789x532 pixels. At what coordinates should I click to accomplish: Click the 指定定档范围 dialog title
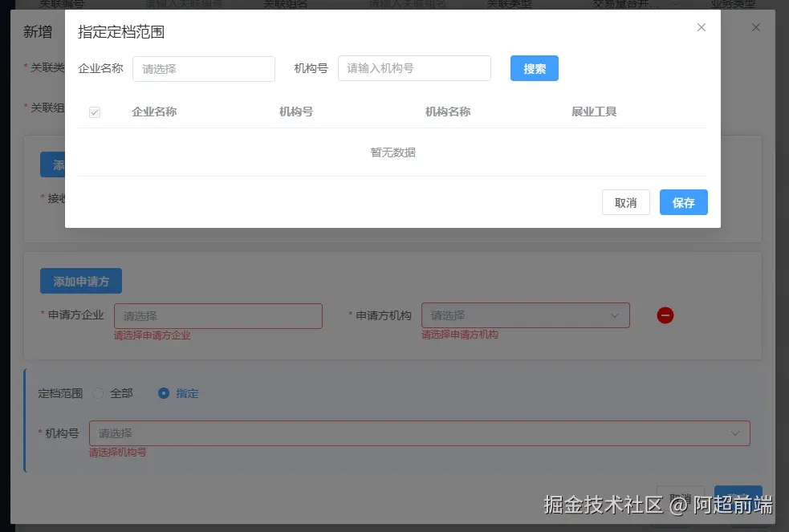[121, 31]
